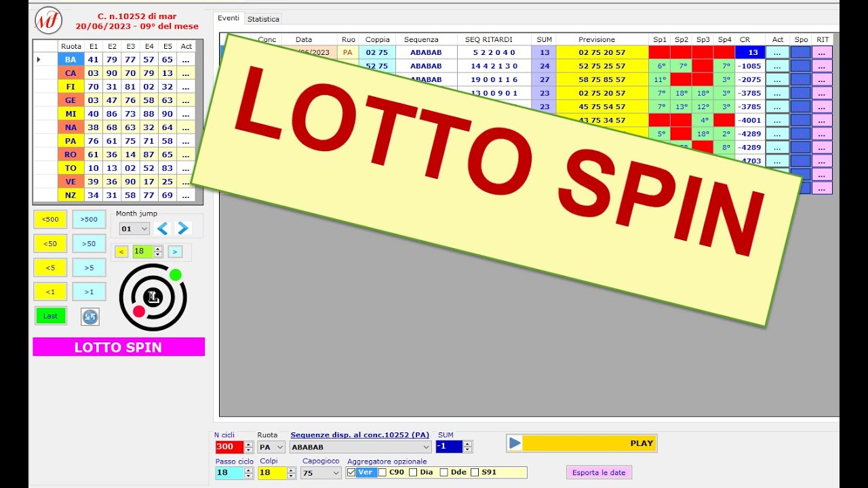This screenshot has width=868, height=488.
Task: Click the Esporta le date button
Action: [x=599, y=472]
